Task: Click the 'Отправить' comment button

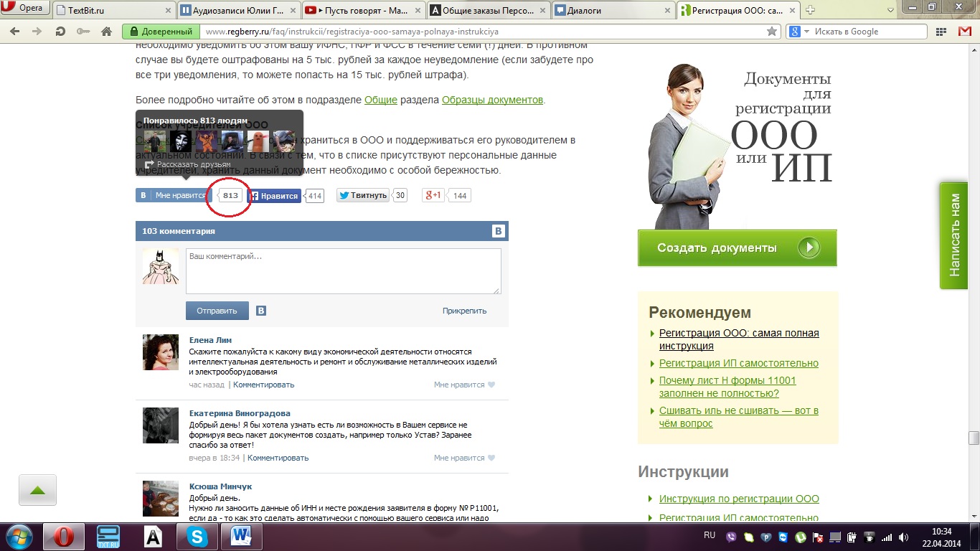Action: tap(217, 311)
